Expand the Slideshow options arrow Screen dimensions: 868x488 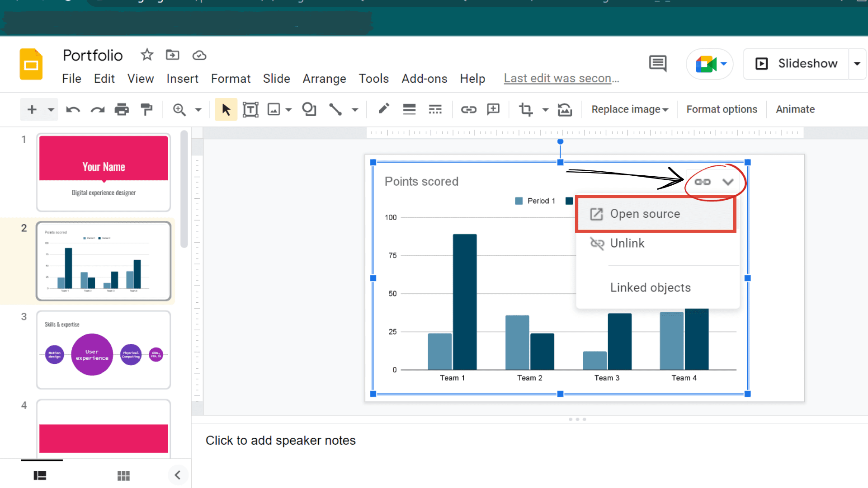coord(857,64)
